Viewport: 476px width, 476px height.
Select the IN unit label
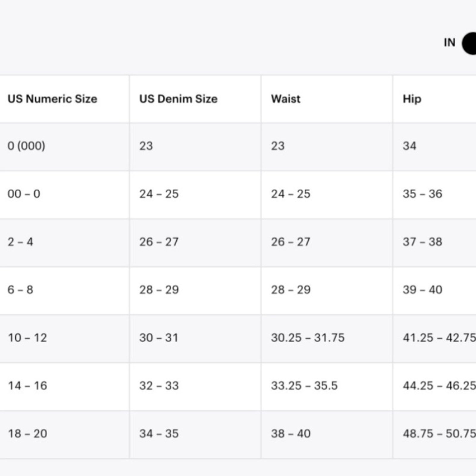(450, 43)
